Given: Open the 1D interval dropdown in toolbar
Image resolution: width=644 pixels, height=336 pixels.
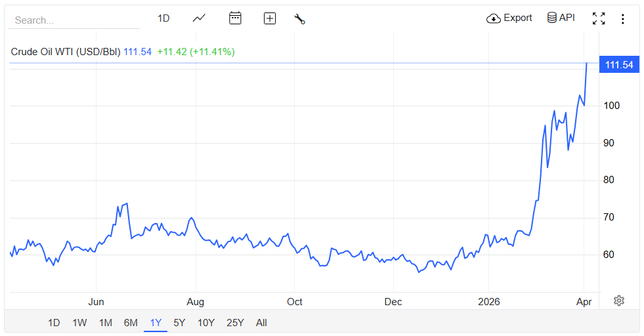Looking at the screenshot, I should pyautogui.click(x=163, y=18).
